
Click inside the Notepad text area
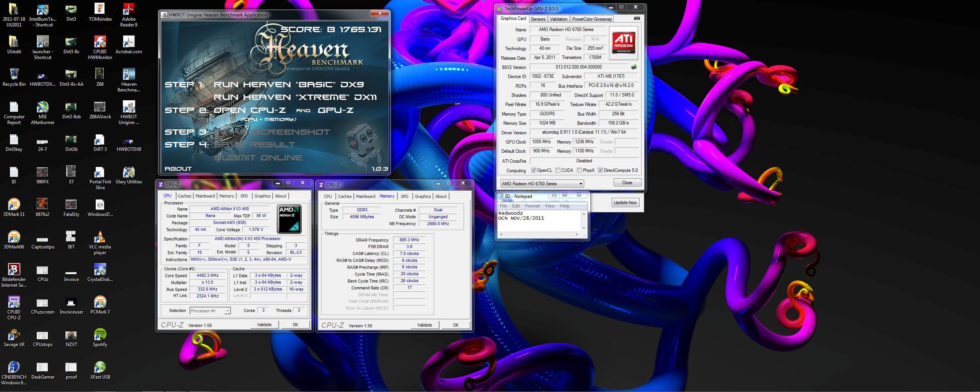(539, 221)
